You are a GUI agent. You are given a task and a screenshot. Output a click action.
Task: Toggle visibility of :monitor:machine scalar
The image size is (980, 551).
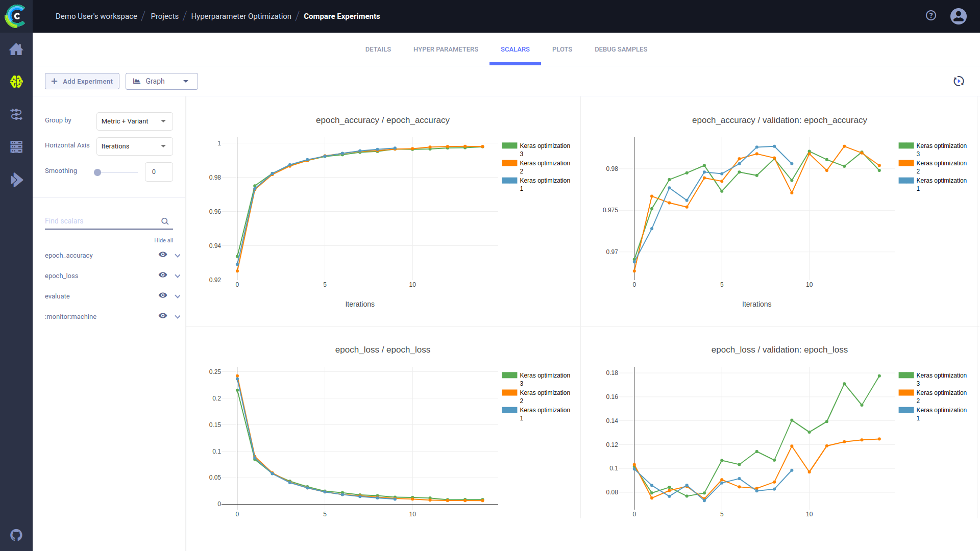point(163,316)
